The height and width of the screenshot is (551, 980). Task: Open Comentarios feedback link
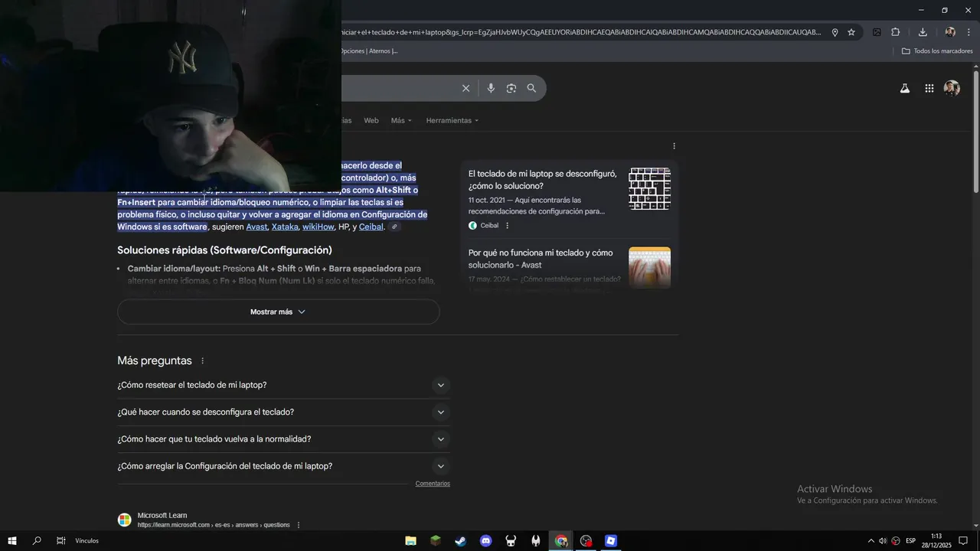433,484
